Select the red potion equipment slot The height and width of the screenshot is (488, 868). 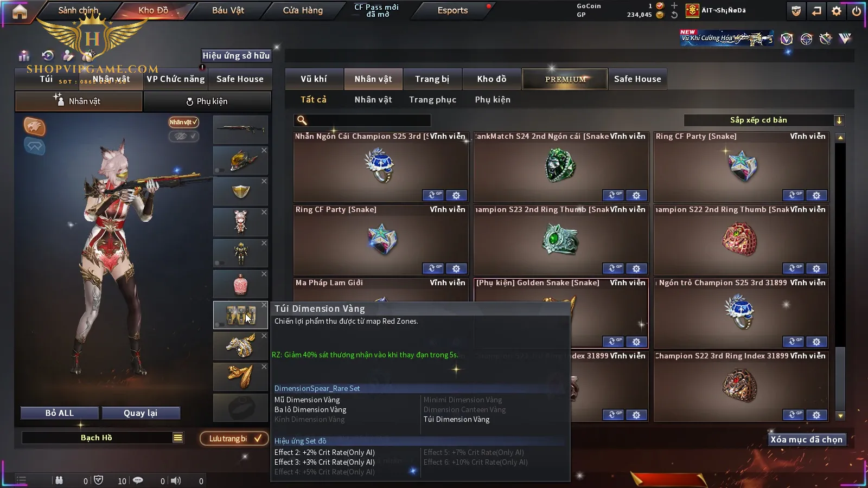tap(240, 284)
